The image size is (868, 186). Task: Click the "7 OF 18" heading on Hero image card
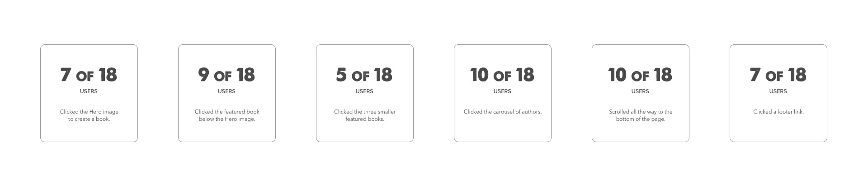(89, 75)
